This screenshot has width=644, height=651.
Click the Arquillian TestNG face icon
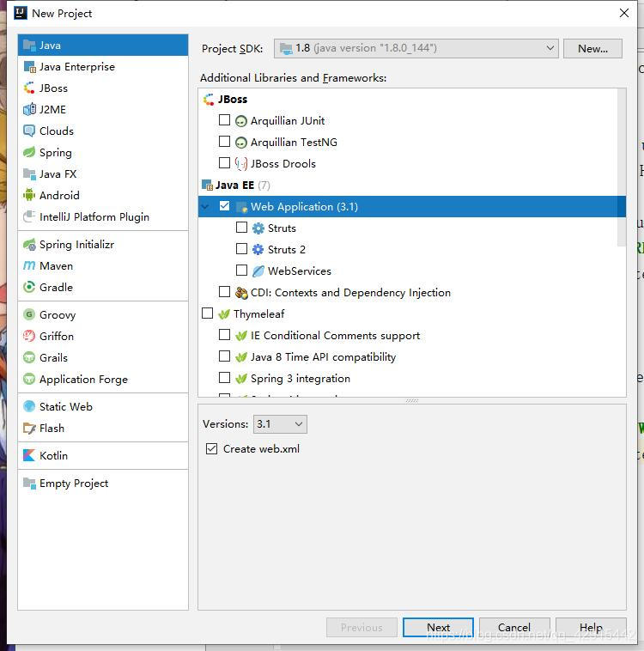click(240, 143)
